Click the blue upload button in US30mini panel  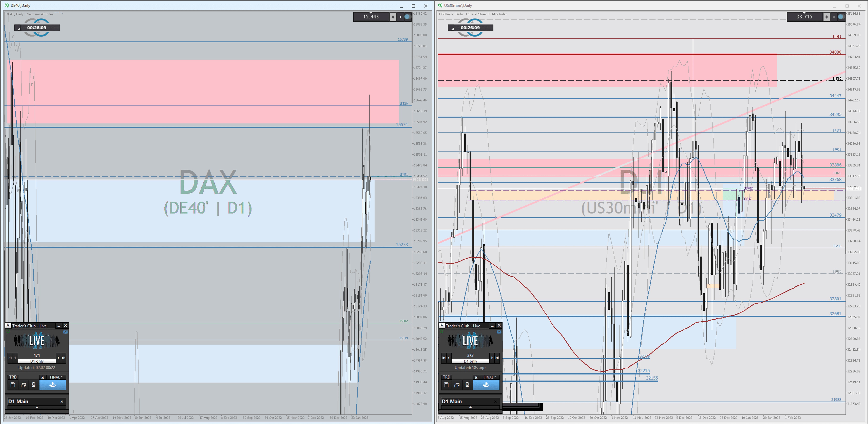(486, 385)
